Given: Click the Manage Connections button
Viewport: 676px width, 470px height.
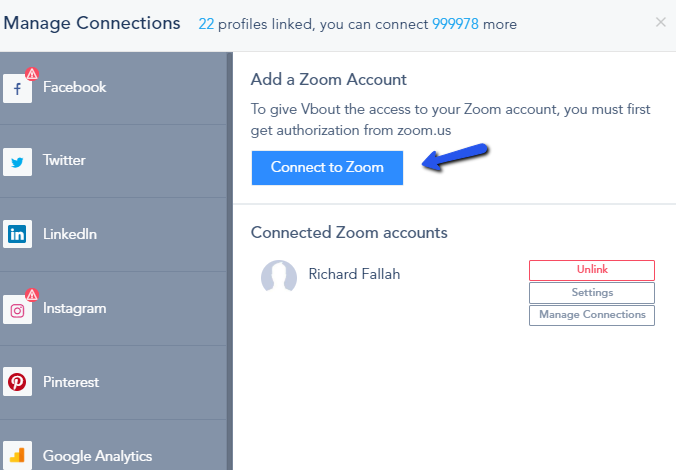Looking at the screenshot, I should coord(591,315).
